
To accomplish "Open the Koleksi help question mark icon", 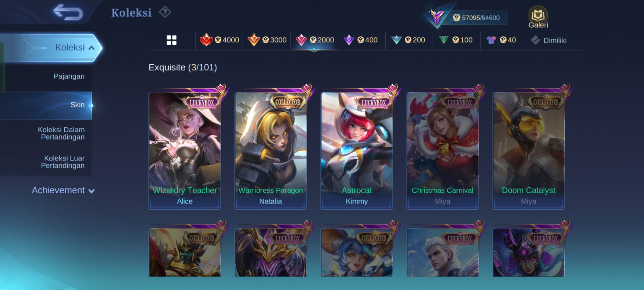I will (x=165, y=12).
